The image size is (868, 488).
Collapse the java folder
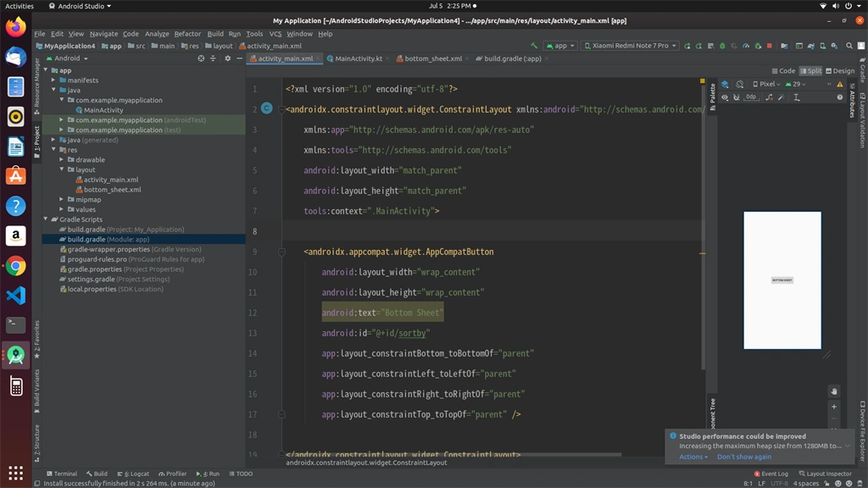tap(53, 90)
